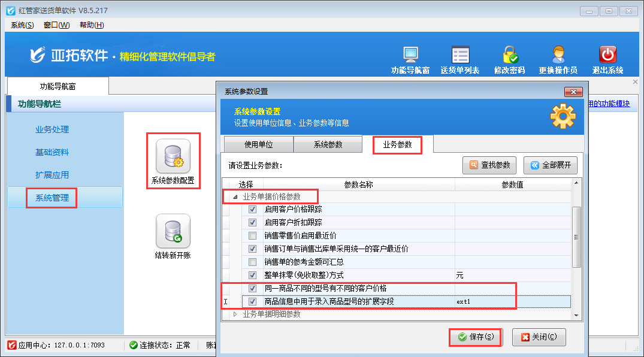
Task: Open the 系统参数配置 database icon
Action: [x=173, y=157]
